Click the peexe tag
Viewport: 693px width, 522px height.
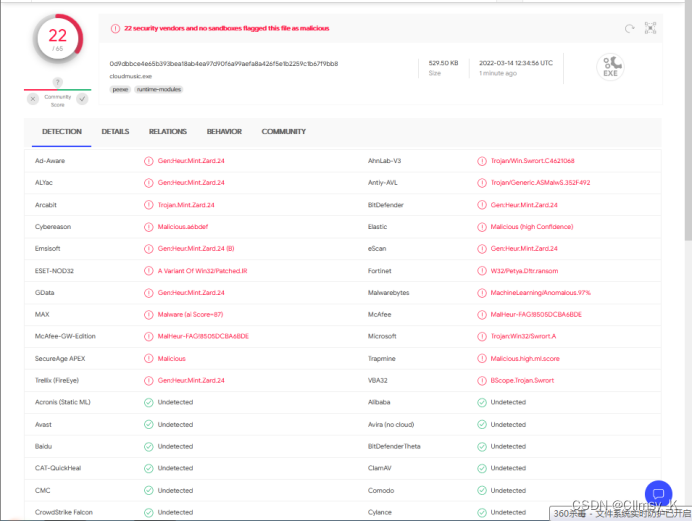point(120,89)
